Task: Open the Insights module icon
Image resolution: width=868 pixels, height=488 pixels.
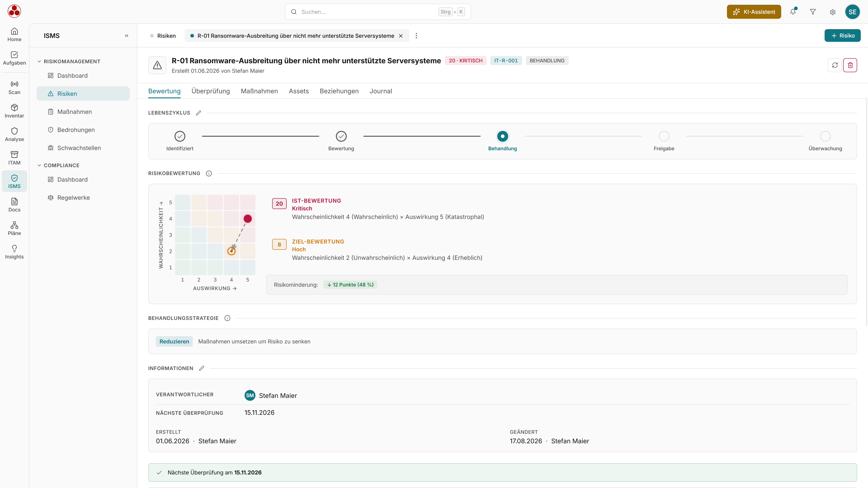Action: click(14, 252)
